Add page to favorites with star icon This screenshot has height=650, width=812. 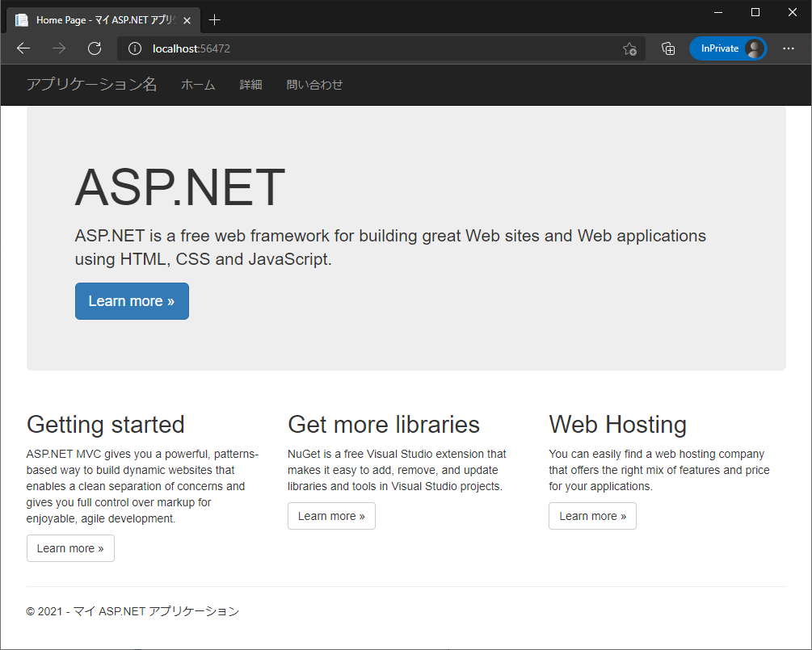click(x=629, y=48)
